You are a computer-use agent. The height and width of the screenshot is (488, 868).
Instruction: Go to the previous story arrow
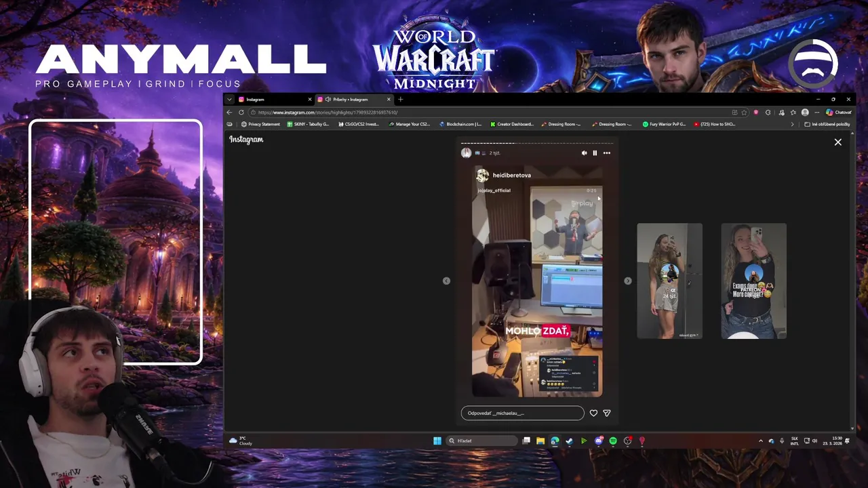click(x=446, y=281)
